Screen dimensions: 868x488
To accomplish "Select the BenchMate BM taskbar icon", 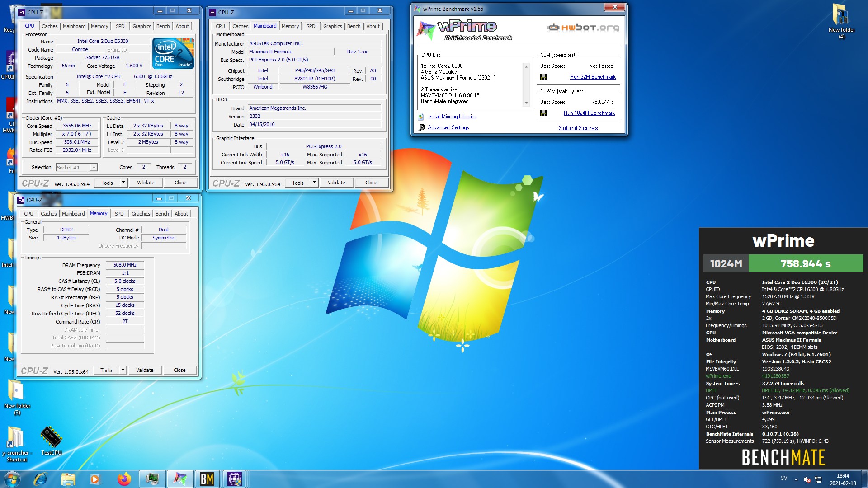I will (x=207, y=479).
